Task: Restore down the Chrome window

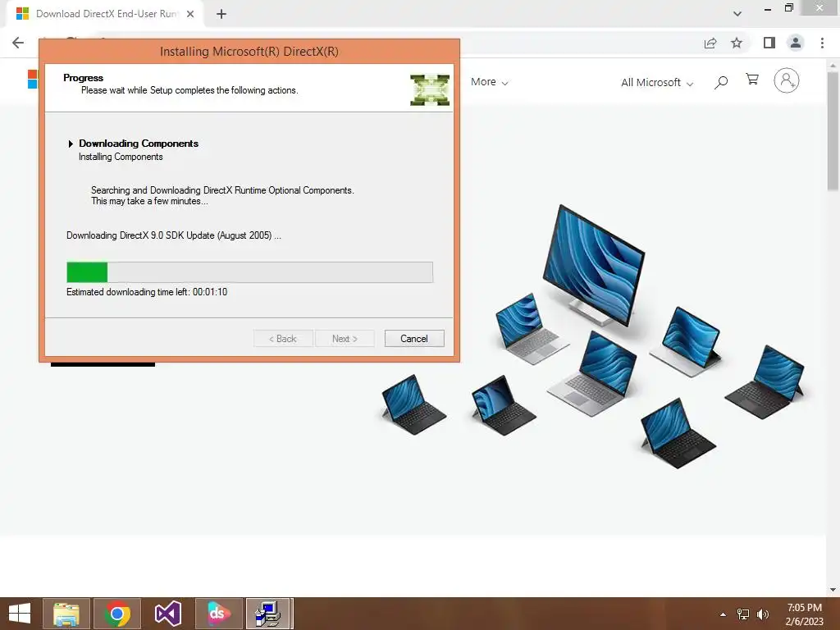Action: [x=788, y=7]
